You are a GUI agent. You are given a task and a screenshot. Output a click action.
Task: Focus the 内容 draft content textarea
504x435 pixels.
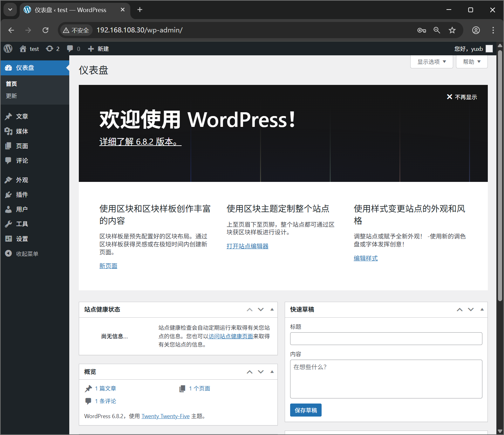(x=386, y=379)
